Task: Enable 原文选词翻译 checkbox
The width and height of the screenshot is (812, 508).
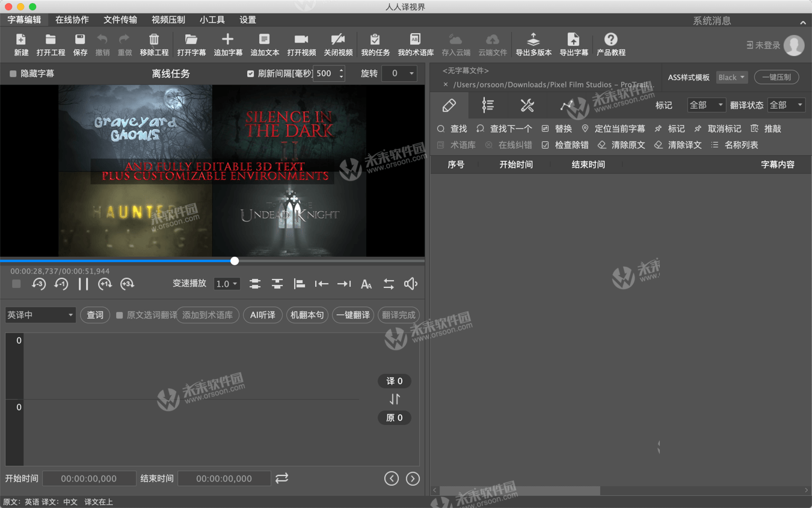Action: [x=120, y=315]
